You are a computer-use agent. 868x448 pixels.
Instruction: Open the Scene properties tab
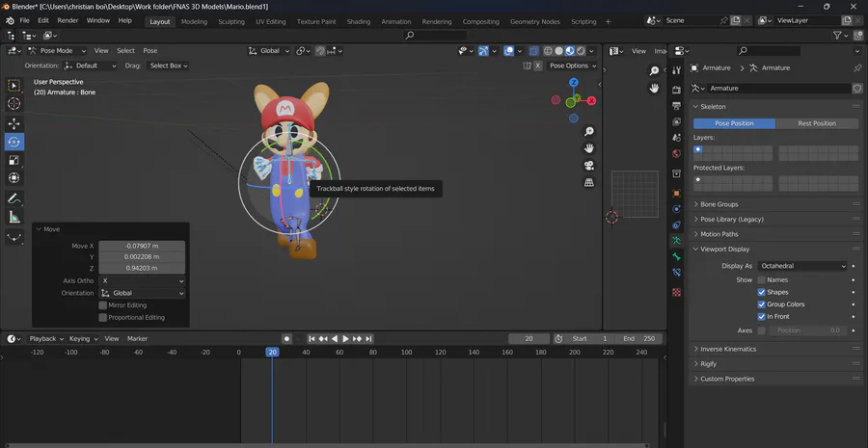click(676, 138)
